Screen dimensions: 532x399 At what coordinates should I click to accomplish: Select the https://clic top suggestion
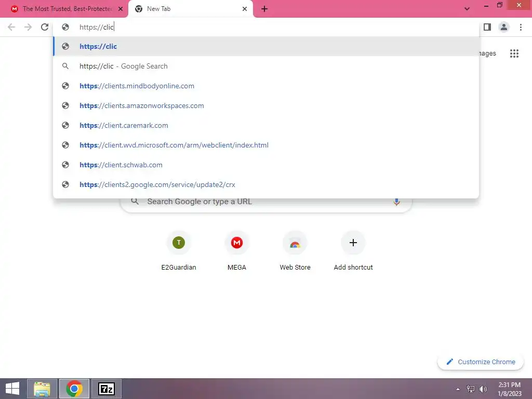(x=266, y=46)
